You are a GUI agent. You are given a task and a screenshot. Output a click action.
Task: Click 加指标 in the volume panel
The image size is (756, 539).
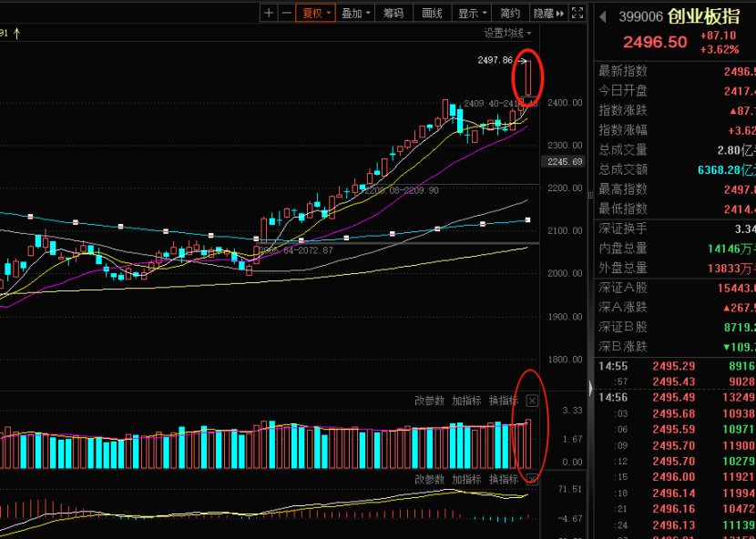point(466,401)
